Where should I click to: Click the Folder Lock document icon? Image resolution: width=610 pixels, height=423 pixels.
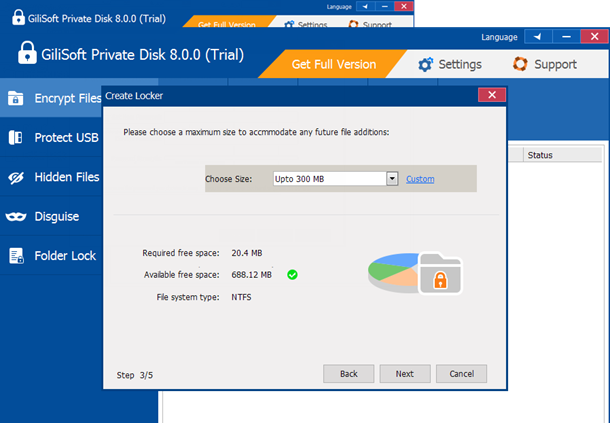[16, 256]
